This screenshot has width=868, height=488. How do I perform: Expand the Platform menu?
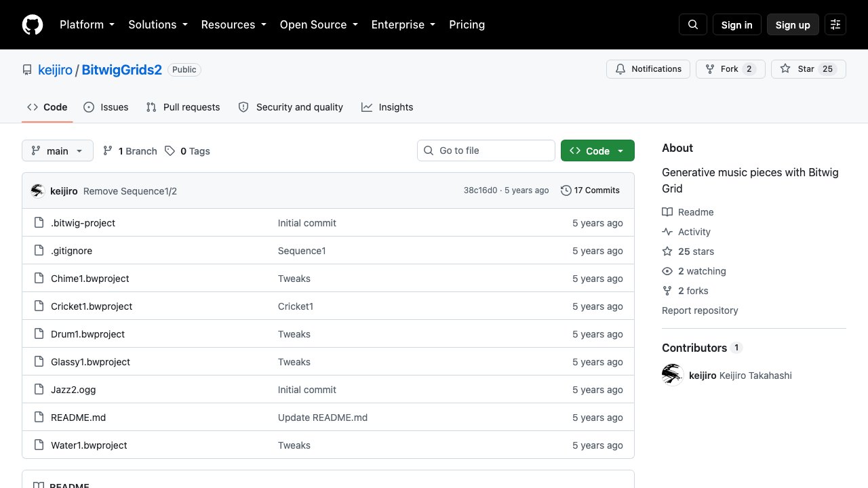(87, 24)
